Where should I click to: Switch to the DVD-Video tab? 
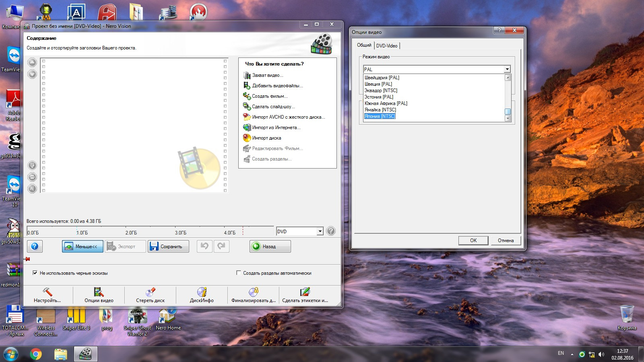pos(387,46)
